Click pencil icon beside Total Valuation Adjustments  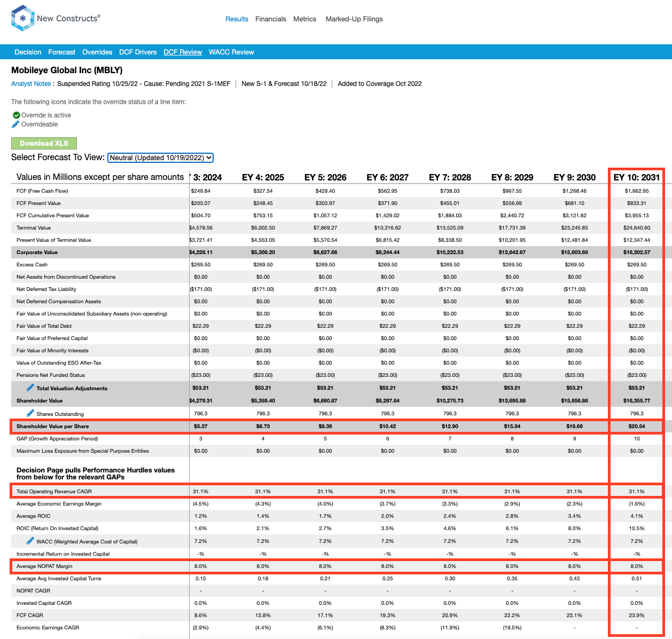tap(30, 388)
